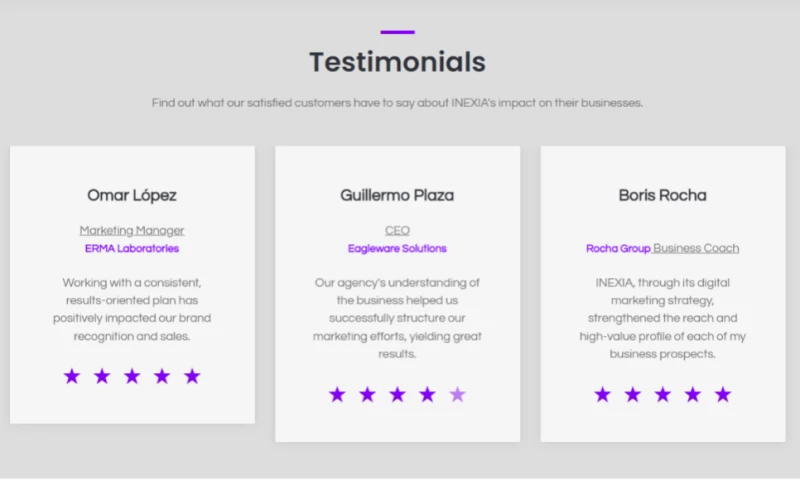
Task: Click the purple accent bar above Testimonials
Action: pos(397,32)
